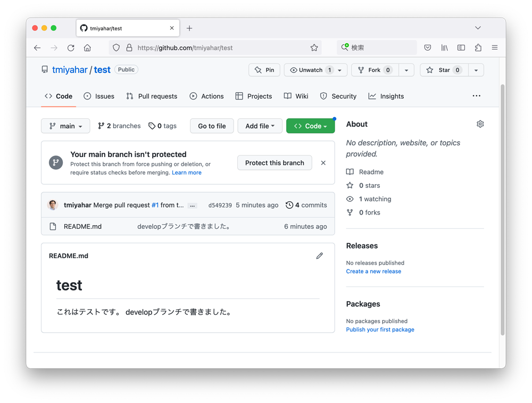Image resolution: width=532 pixels, height=403 pixels.
Task: Open the browser library icon
Action: (444, 48)
